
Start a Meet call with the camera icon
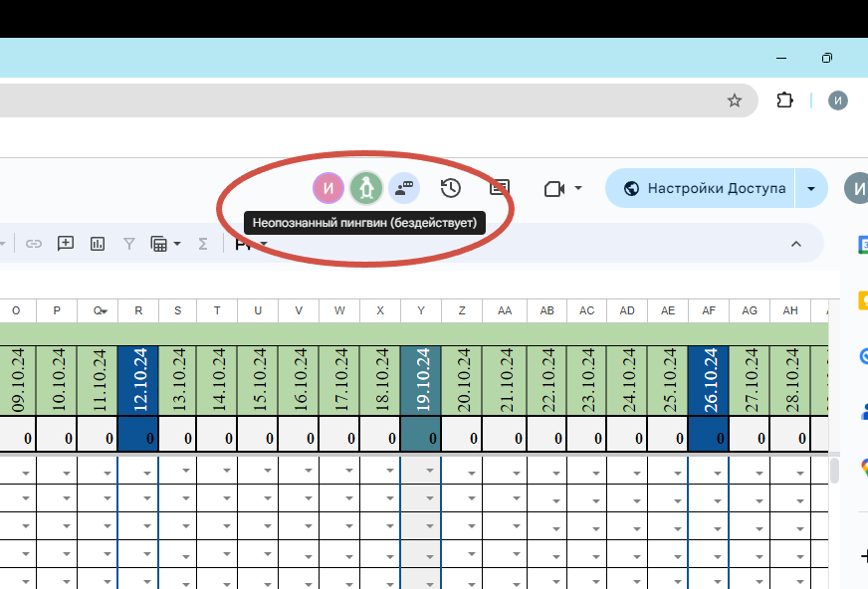click(x=554, y=189)
